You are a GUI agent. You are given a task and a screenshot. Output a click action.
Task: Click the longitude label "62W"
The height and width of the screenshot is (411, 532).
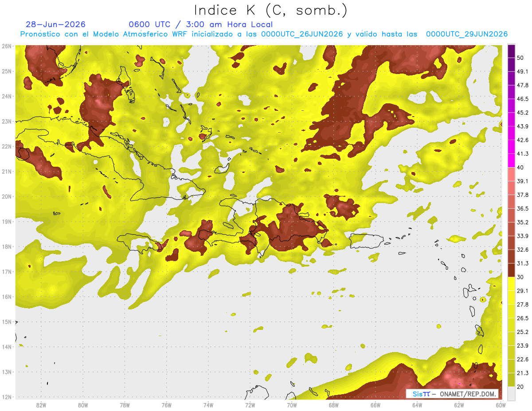point(459,405)
